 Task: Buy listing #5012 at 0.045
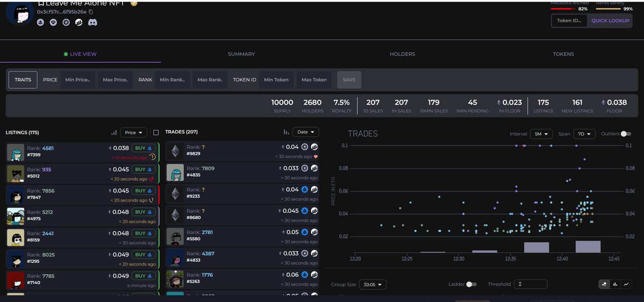[143, 170]
